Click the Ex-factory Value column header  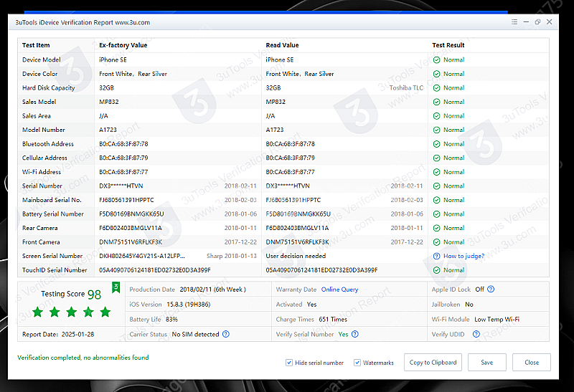tap(123, 45)
